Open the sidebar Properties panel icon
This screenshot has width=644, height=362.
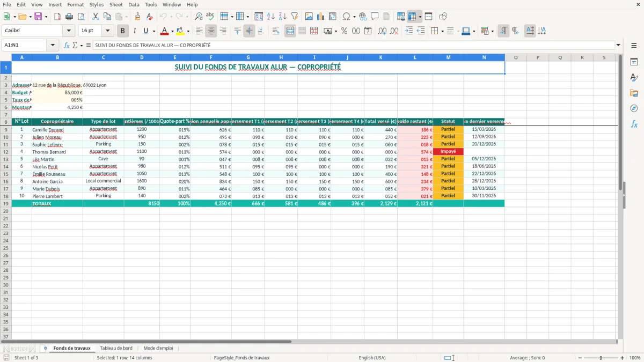[x=634, y=62]
